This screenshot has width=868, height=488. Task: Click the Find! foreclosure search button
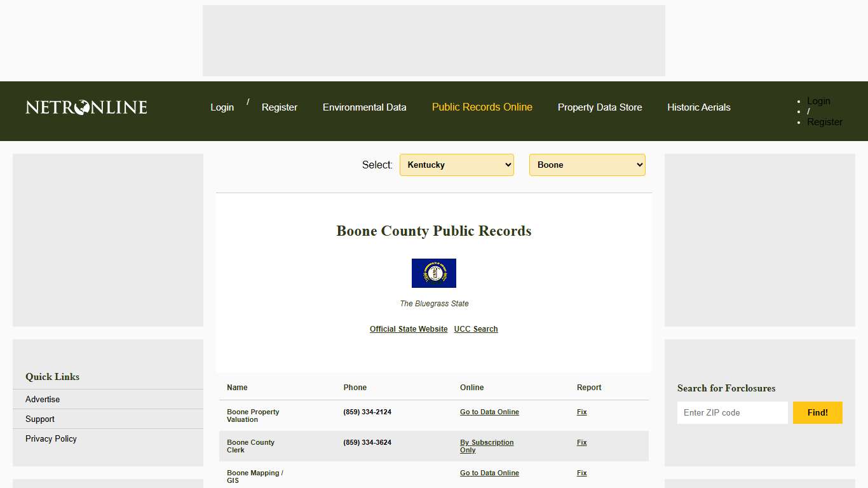(817, 412)
